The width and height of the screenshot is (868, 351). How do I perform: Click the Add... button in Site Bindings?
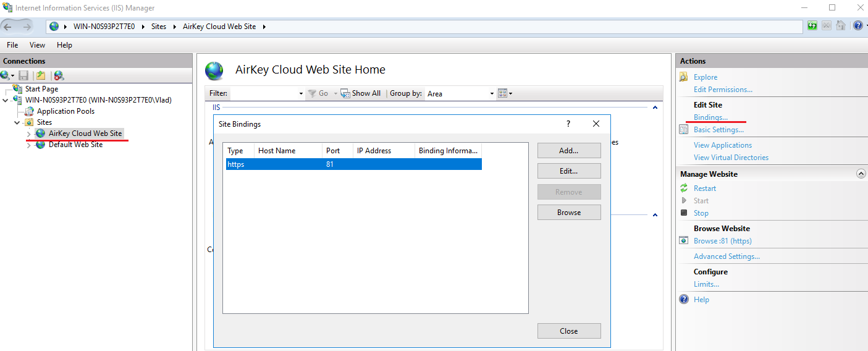[x=568, y=151]
